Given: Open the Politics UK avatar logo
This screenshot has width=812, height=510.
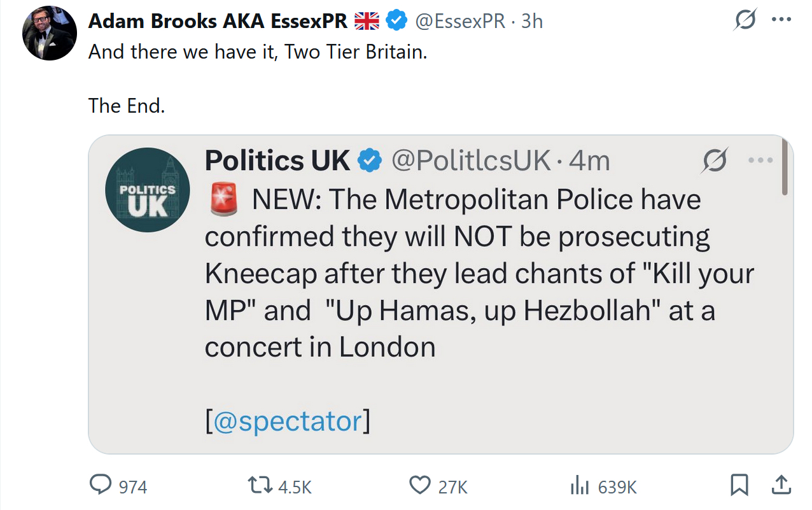Looking at the screenshot, I should coord(148,190).
